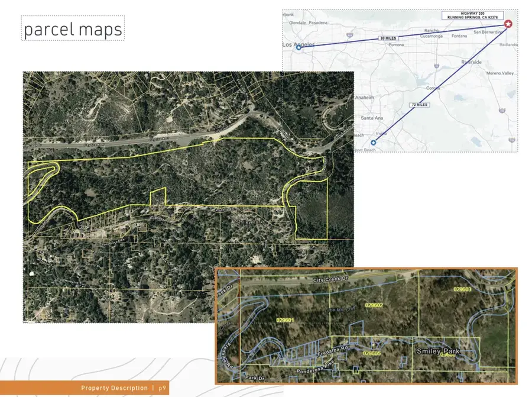532x397 pixels.
Task: Click the red star destination marker
Action: tap(508, 24)
